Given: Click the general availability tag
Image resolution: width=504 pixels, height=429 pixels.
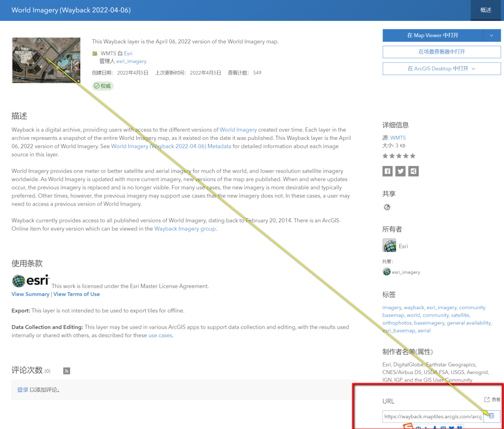Looking at the screenshot, I should pyautogui.click(x=469, y=323).
